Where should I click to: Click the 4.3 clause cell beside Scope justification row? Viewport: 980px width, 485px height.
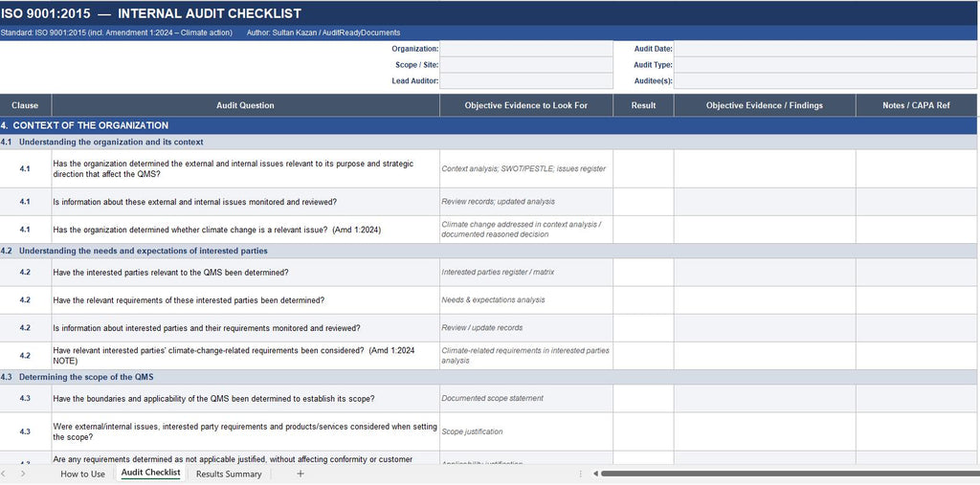[25, 431]
